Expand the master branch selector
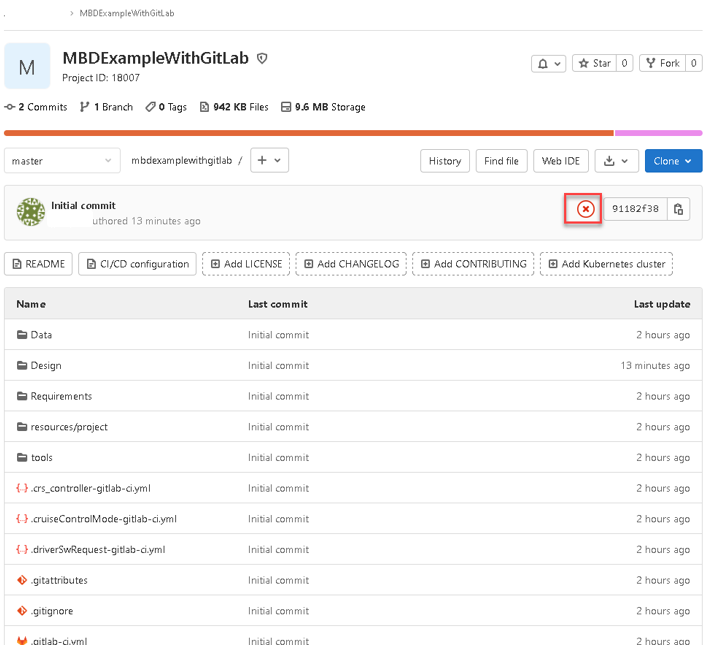The width and height of the screenshot is (706, 651). [62, 161]
